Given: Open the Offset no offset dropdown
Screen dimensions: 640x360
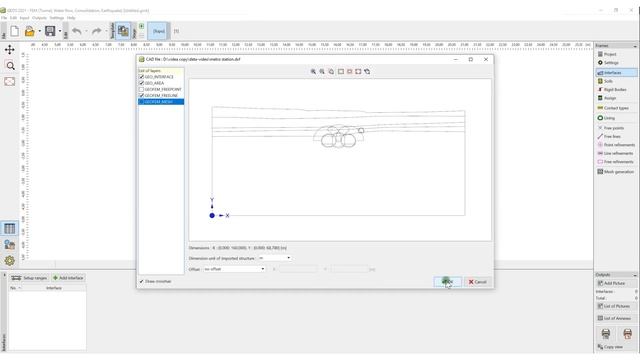Looking at the screenshot, I should (234, 269).
